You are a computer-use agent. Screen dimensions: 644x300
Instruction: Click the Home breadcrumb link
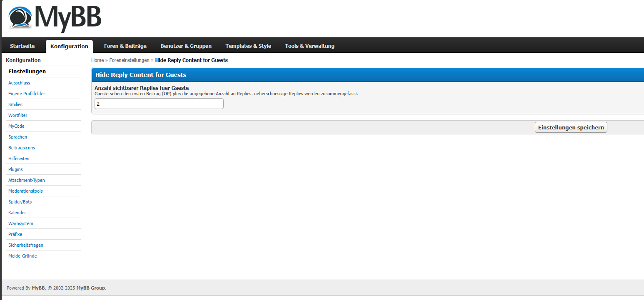[x=97, y=60]
